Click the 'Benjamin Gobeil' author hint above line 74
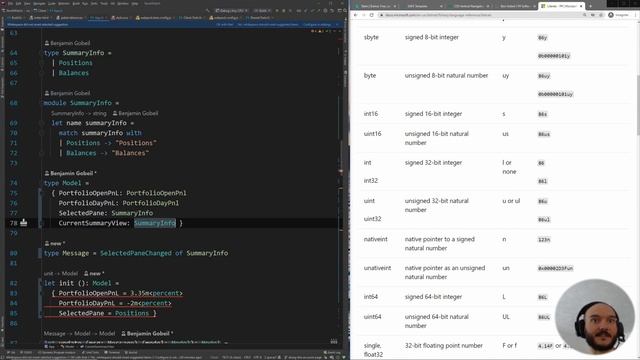This screenshot has height=360, width=640. [x=70, y=173]
